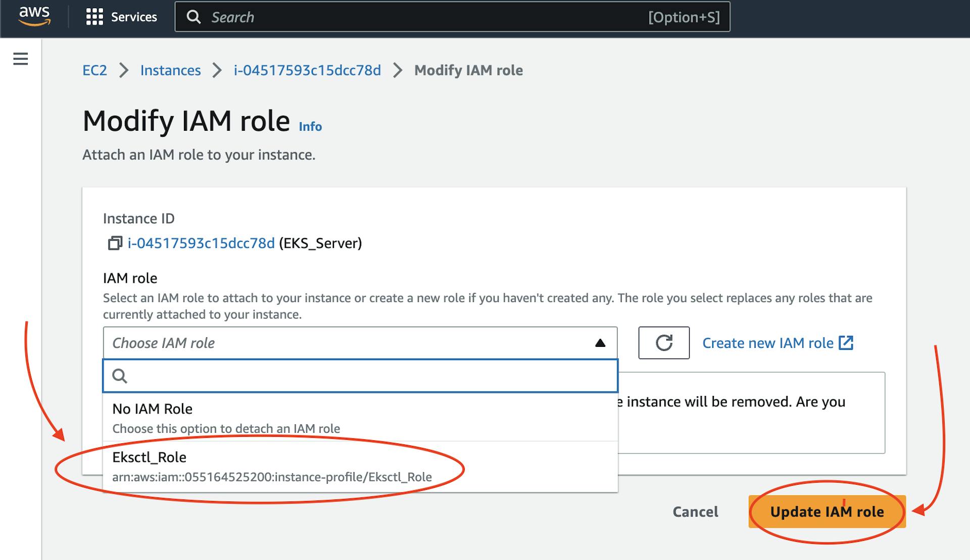This screenshot has width=970, height=560.
Task: Click the magnifier icon inside the role search field
Action: tap(121, 376)
